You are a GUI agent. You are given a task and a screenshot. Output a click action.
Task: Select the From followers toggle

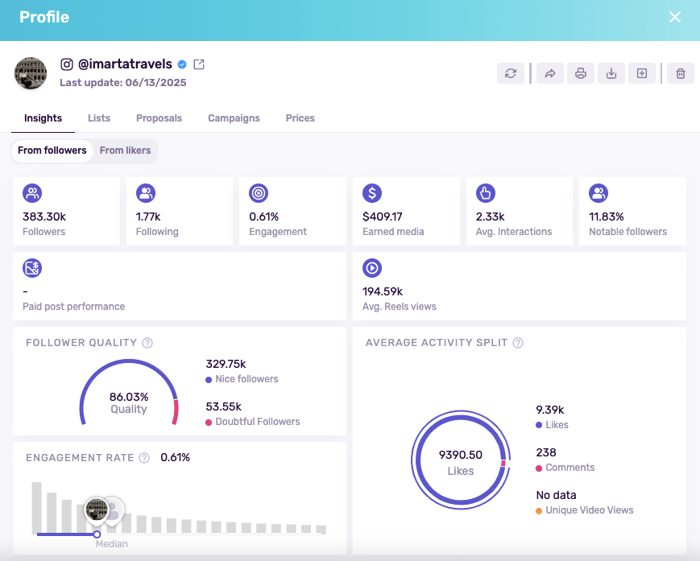pyautogui.click(x=52, y=151)
